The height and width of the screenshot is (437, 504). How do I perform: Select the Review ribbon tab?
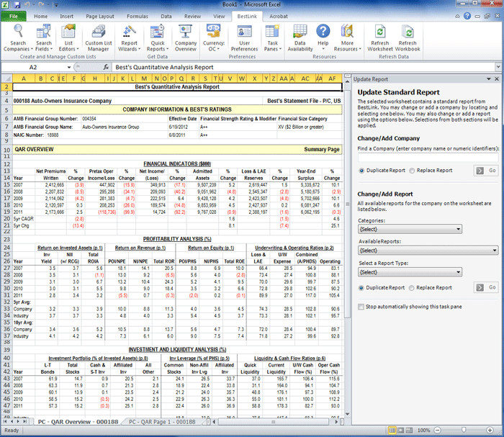192,16
